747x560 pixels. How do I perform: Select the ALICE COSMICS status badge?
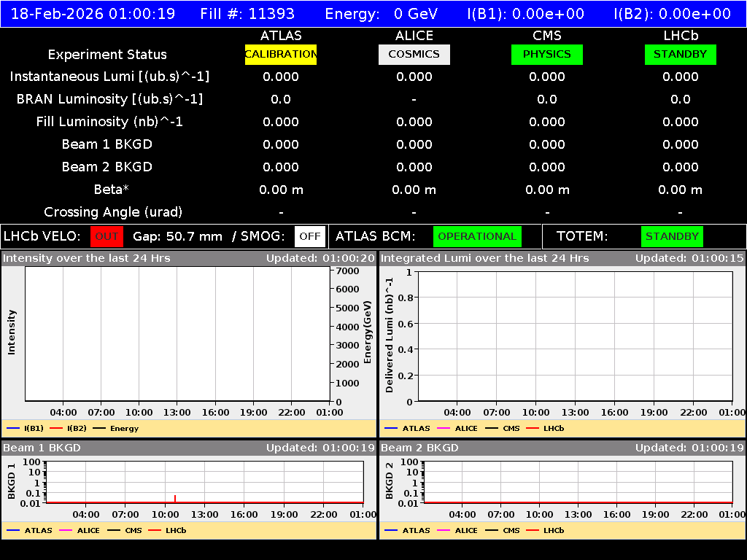[414, 54]
